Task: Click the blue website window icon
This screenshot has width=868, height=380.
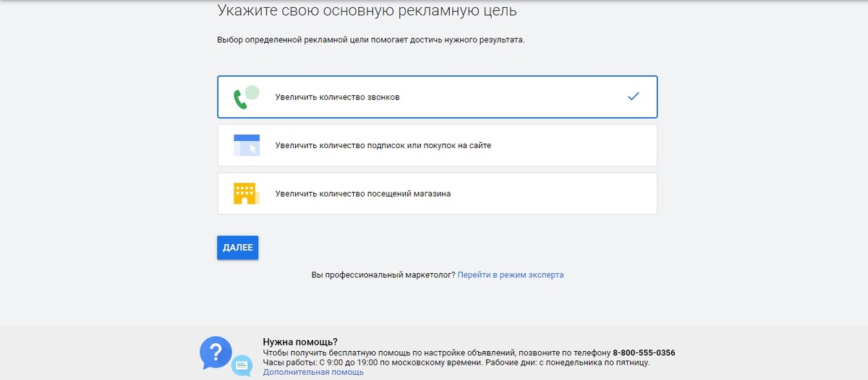Action: coord(246,145)
